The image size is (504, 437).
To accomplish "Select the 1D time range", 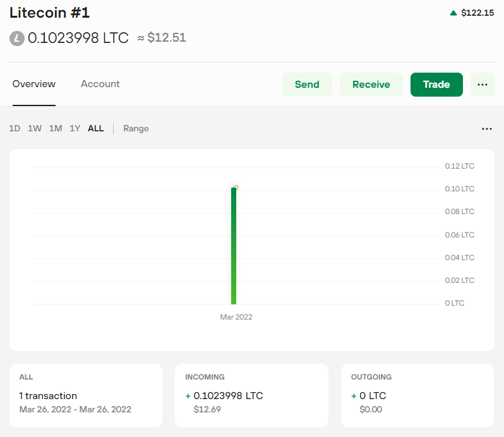I will click(15, 129).
